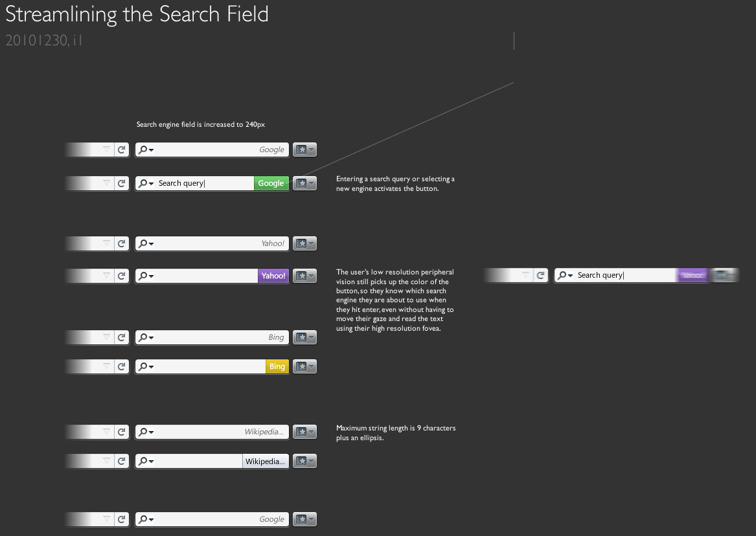The width and height of the screenshot is (756, 536).
Task: Click reload icon beside green Google button row
Action: [122, 183]
